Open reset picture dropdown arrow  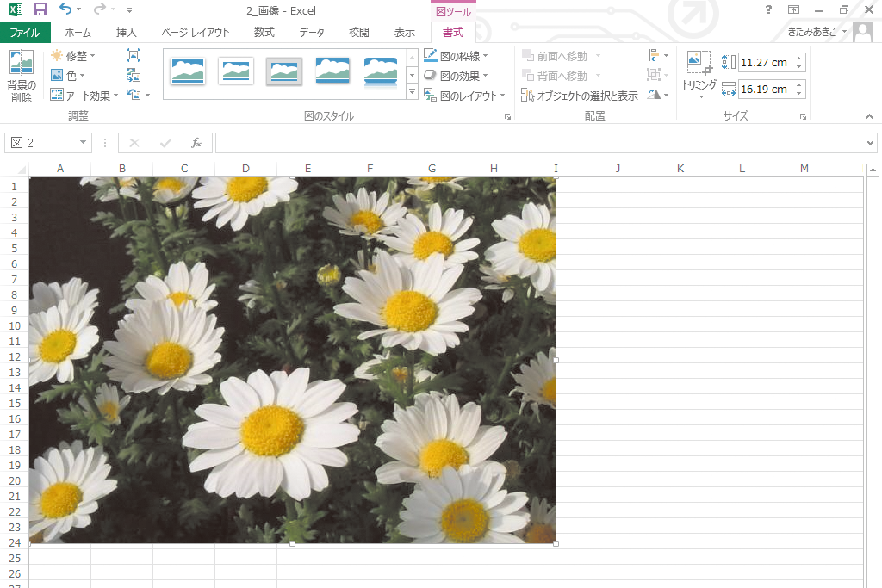click(x=148, y=95)
